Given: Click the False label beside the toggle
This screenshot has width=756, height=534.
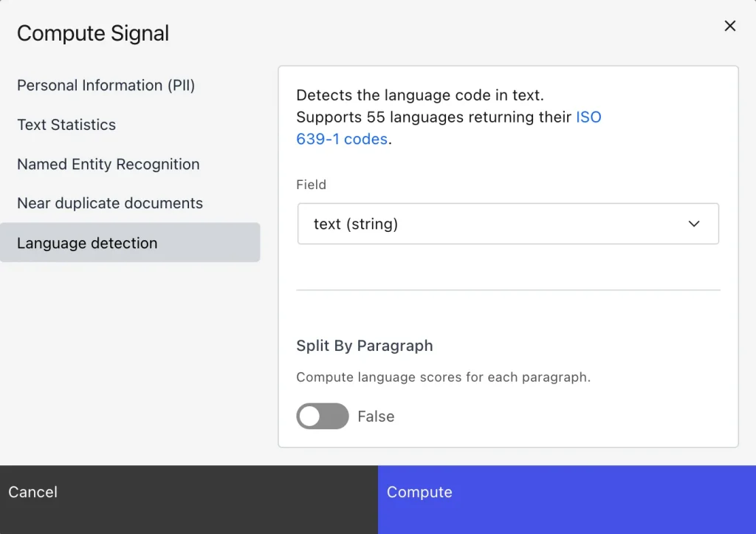Looking at the screenshot, I should (376, 417).
